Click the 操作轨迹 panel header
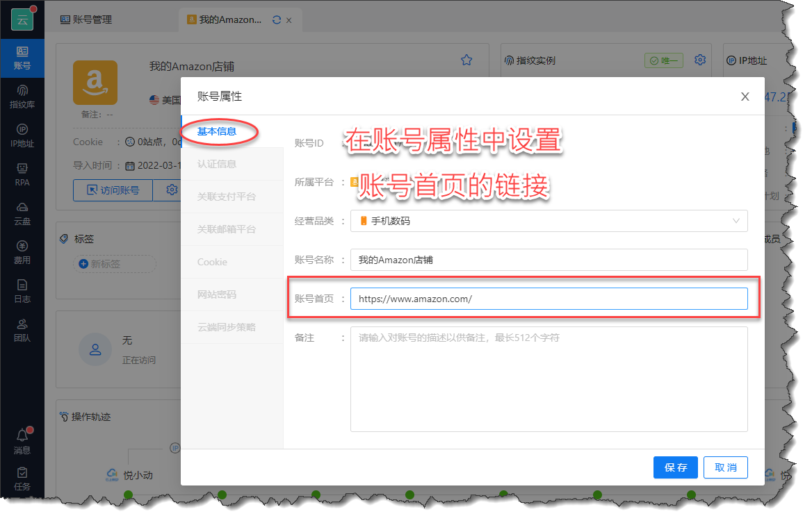This screenshot has width=812, height=523. pyautogui.click(x=86, y=417)
